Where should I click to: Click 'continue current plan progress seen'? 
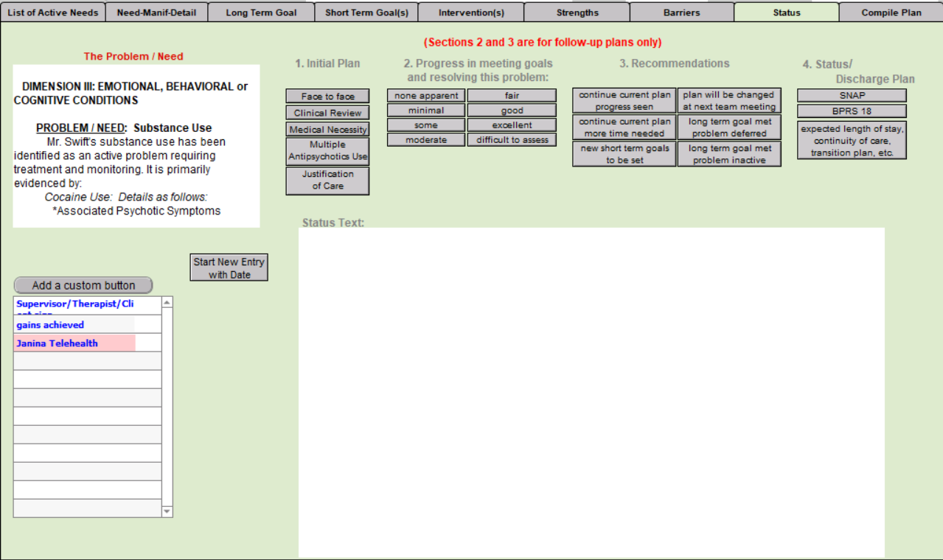pyautogui.click(x=624, y=101)
